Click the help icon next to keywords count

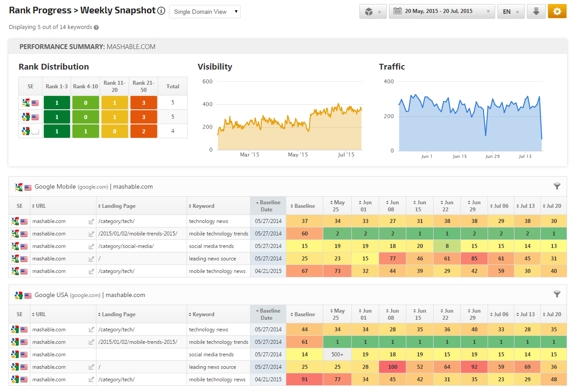pyautogui.click(x=96, y=27)
